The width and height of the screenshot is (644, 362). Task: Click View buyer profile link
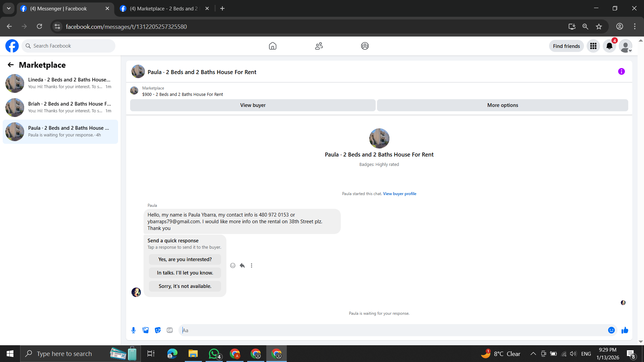[x=399, y=194]
